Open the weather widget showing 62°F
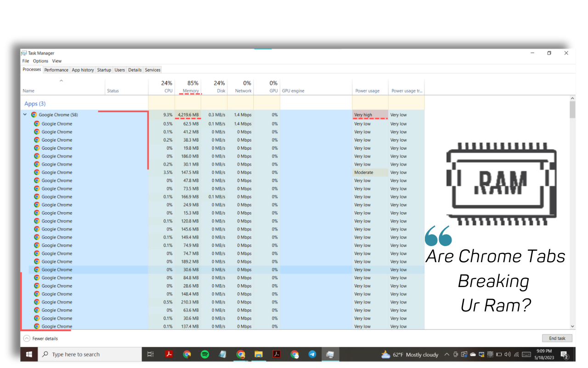This screenshot has width=588, height=368. click(410, 355)
